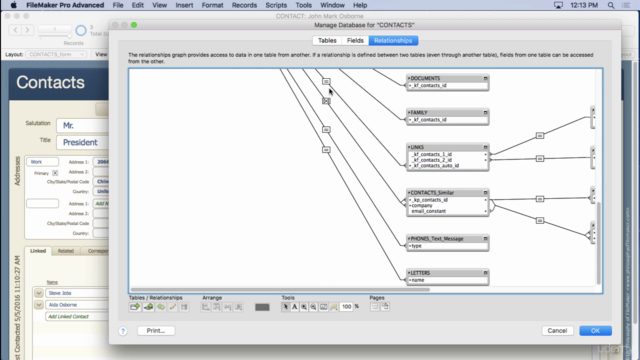Open the Layout dropdown CONTACTS_form
Screen dimensions: 640x360
56,54
